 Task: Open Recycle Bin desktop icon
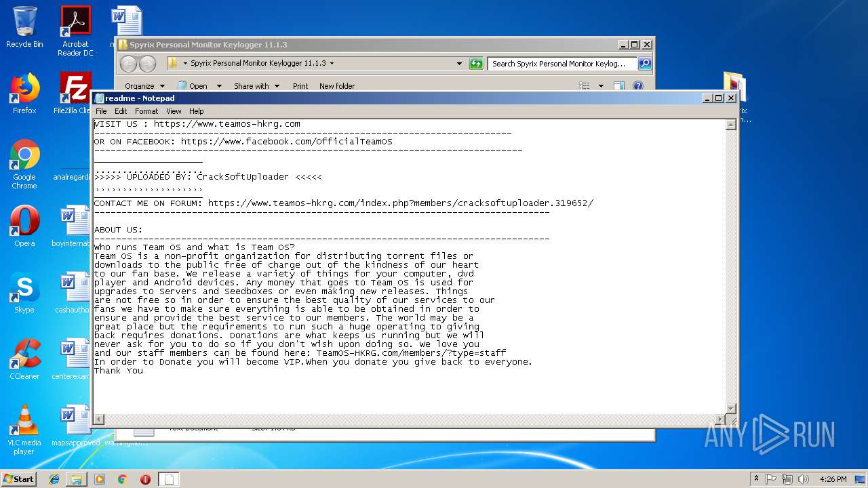[x=24, y=27]
